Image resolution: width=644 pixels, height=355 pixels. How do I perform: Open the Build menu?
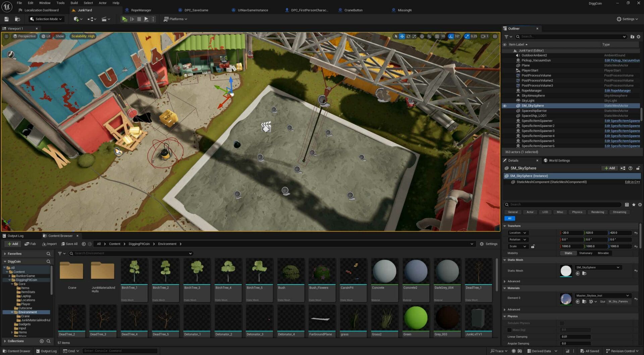(x=74, y=3)
